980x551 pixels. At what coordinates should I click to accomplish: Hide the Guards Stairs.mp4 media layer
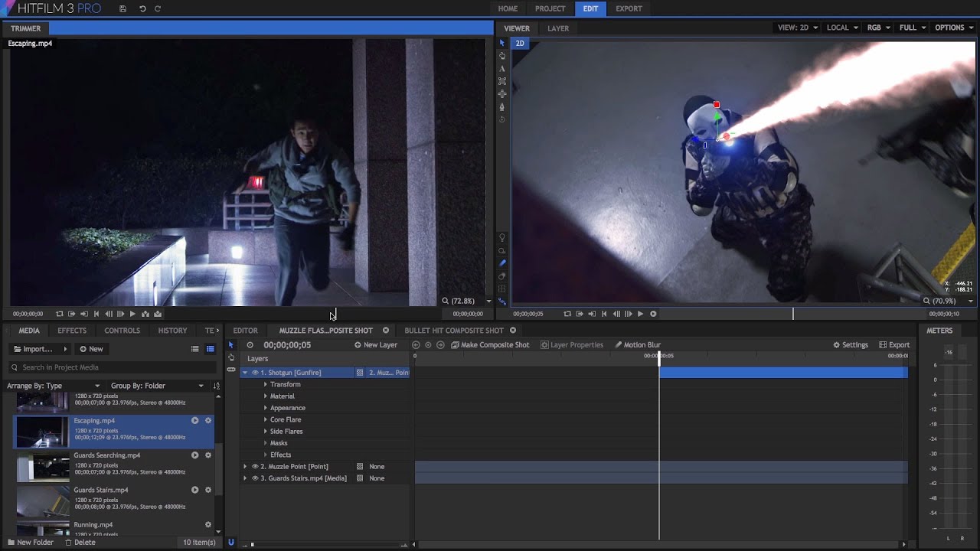coord(255,478)
